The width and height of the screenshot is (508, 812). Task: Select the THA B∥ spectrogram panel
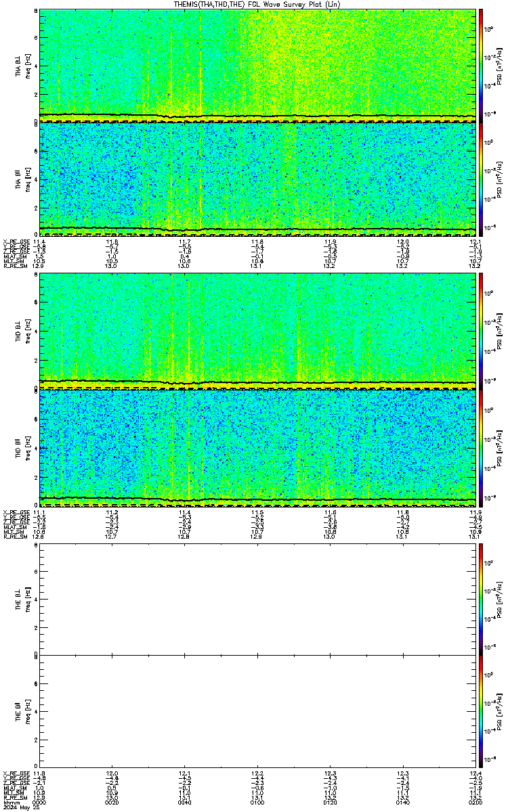click(257, 179)
